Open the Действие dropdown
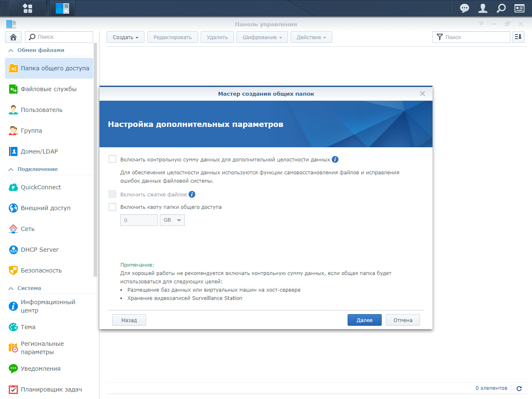532x399 pixels. (311, 37)
